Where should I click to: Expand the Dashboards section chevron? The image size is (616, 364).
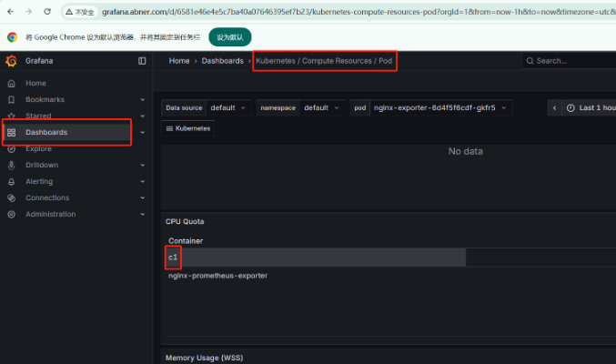(143, 133)
